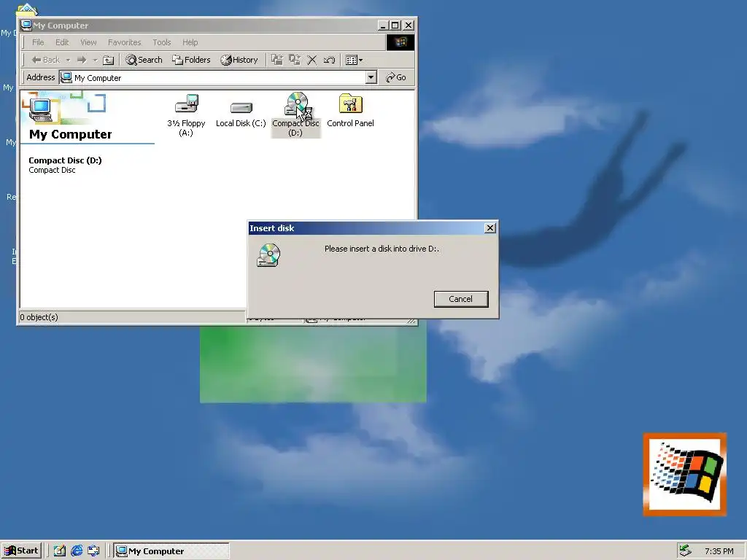Click the My Computer title bar icon
Image resolution: width=747 pixels, height=560 pixels.
[26, 26]
